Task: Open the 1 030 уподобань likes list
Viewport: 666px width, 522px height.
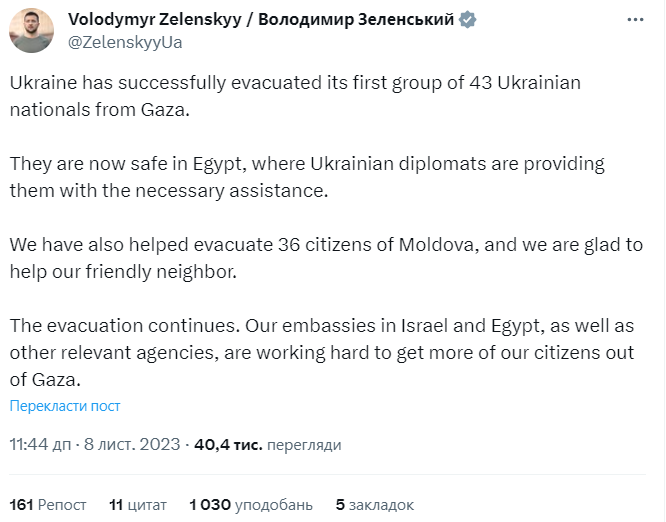Action: coord(250,505)
